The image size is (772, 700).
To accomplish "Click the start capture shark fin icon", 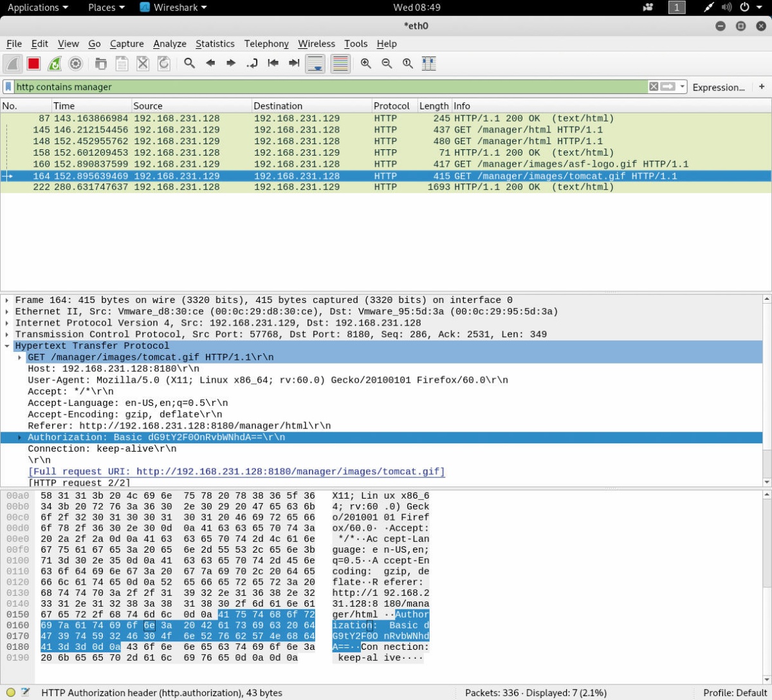I will pos(13,63).
